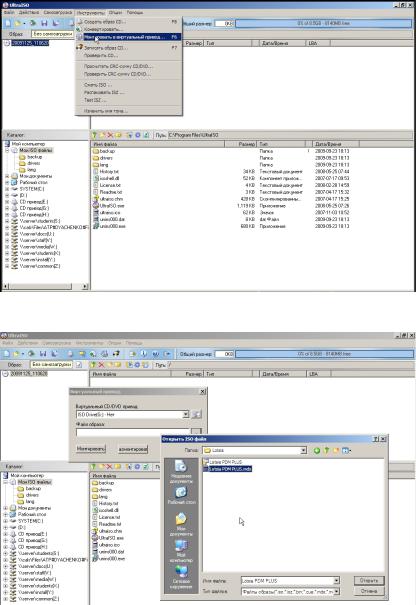Expand Рабочий стол node in lower catalog tree
The image size is (416, 605).
5,514
